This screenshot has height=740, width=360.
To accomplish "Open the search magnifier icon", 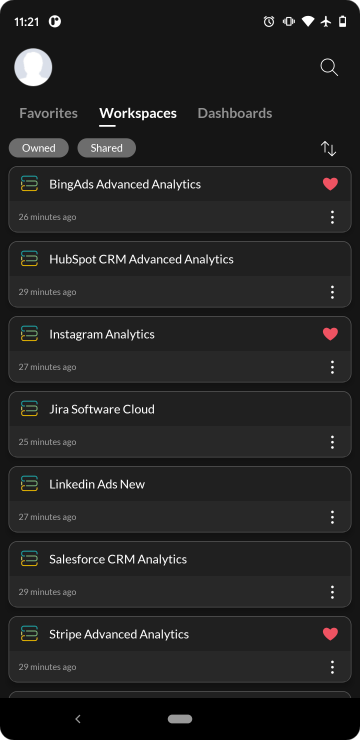I will tap(329, 67).
